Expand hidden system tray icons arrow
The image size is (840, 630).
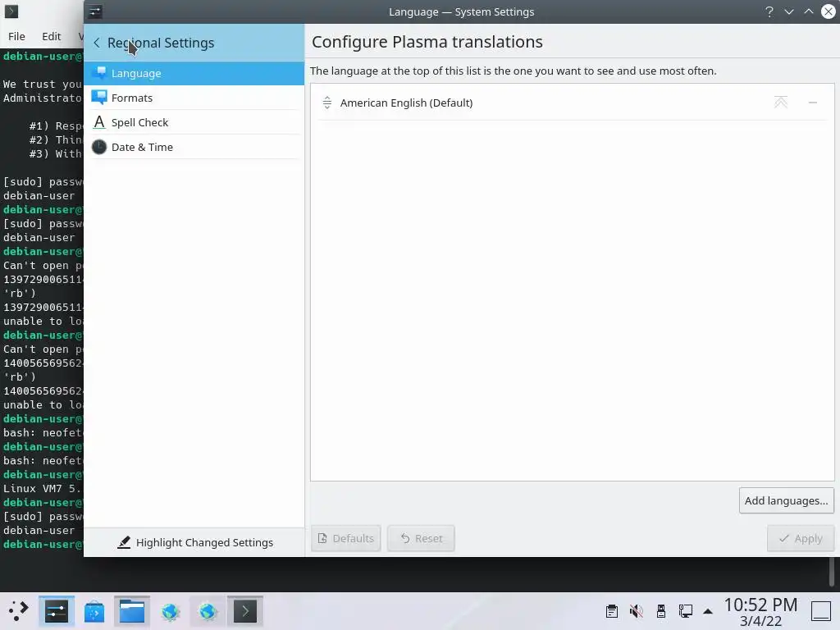[x=708, y=611]
